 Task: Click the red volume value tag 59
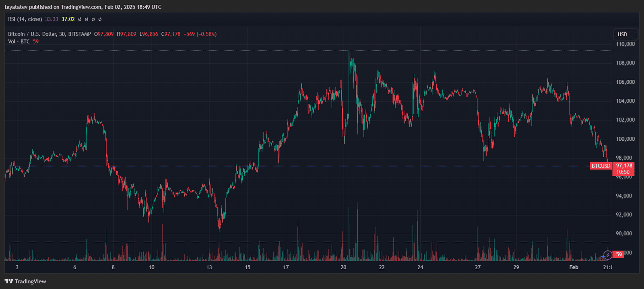click(x=619, y=254)
